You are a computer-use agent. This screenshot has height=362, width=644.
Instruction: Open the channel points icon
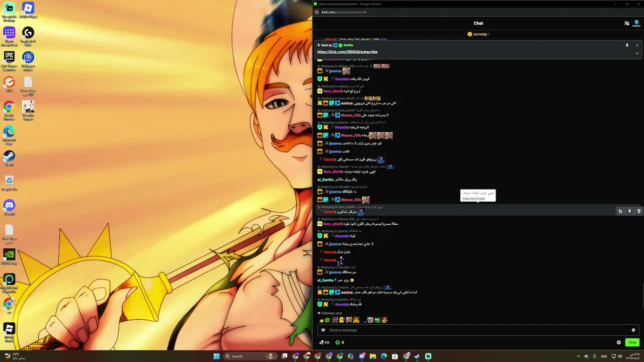[x=325, y=342]
